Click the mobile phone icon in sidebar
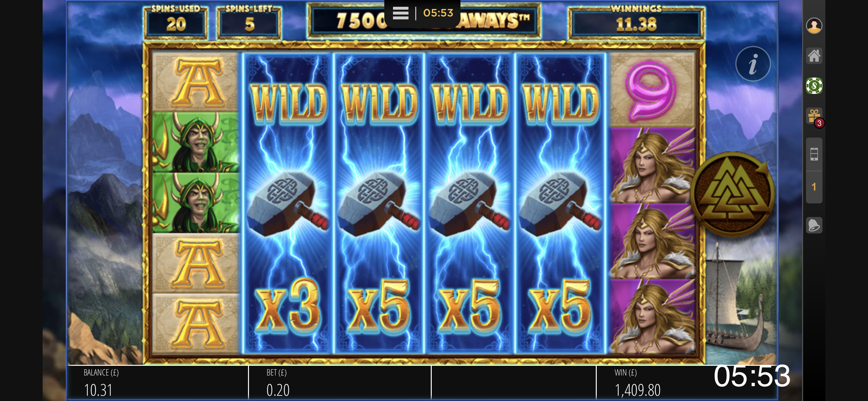This screenshot has height=401, width=868. (x=814, y=154)
